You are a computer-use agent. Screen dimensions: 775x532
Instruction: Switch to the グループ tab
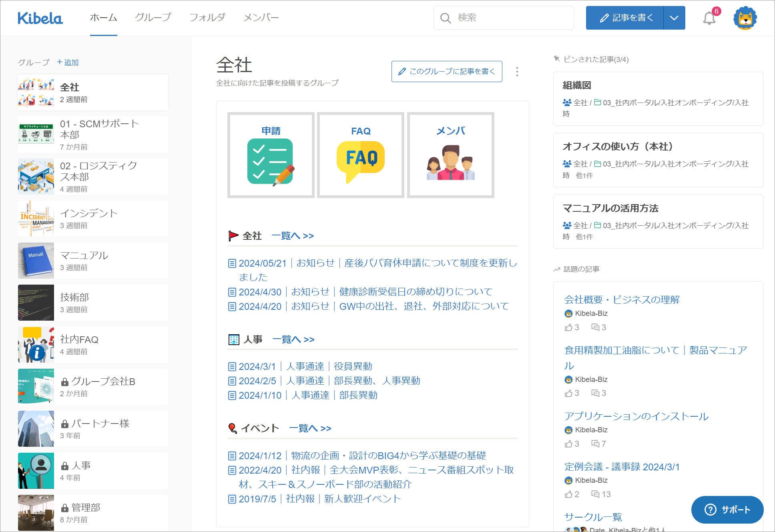153,18
